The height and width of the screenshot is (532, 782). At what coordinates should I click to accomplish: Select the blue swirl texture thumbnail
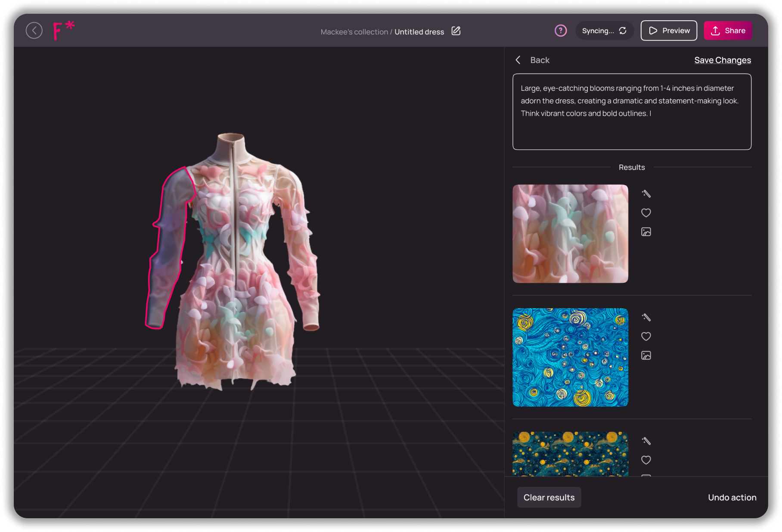click(x=570, y=357)
